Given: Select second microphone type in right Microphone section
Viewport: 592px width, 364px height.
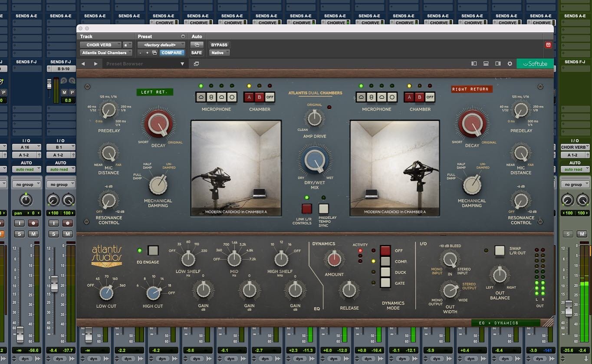Looking at the screenshot, I should pyautogui.click(x=372, y=97).
